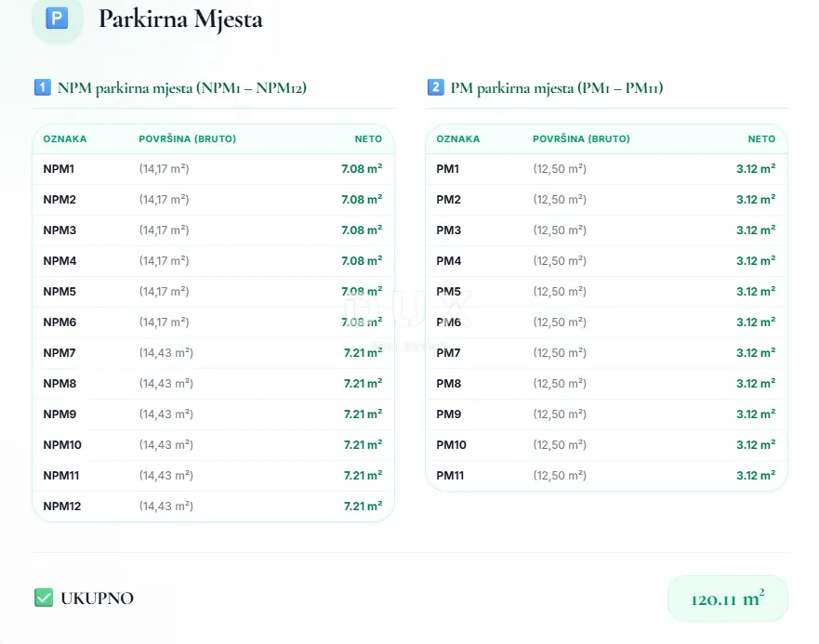Select the NPM1 row label

click(x=59, y=169)
